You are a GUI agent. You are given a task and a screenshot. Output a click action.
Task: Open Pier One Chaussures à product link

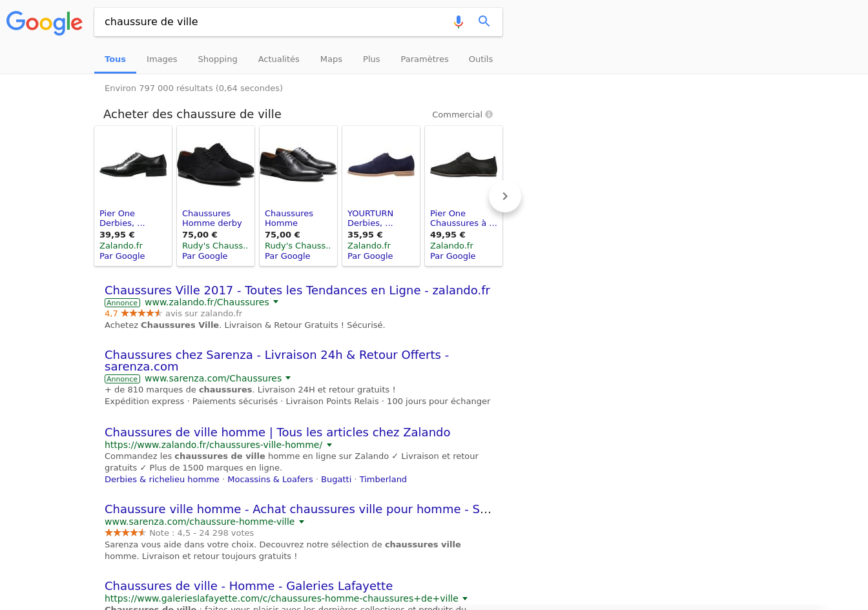pos(464,218)
